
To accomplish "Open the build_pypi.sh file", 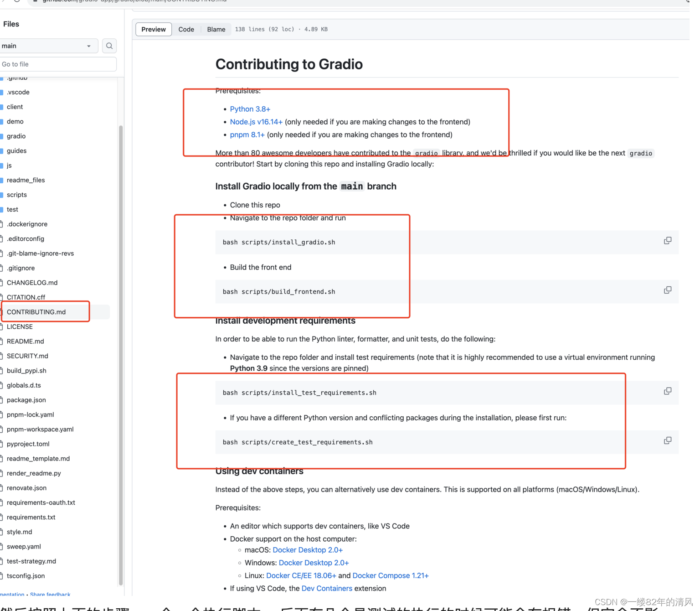I will [26, 371].
